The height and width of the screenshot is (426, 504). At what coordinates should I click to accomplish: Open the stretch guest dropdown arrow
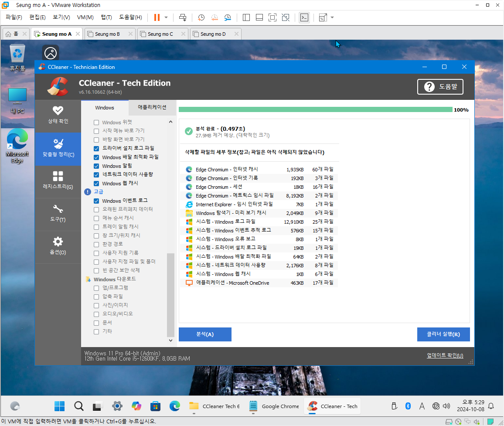coord(332,17)
